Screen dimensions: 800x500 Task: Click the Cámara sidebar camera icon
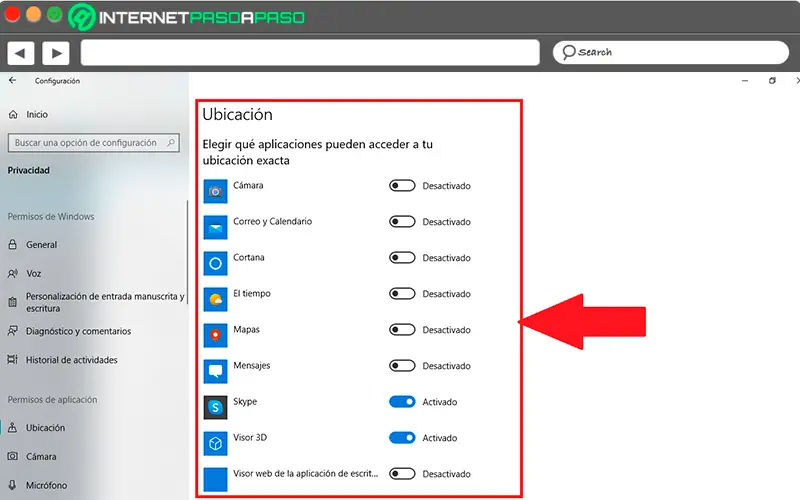tap(13, 456)
